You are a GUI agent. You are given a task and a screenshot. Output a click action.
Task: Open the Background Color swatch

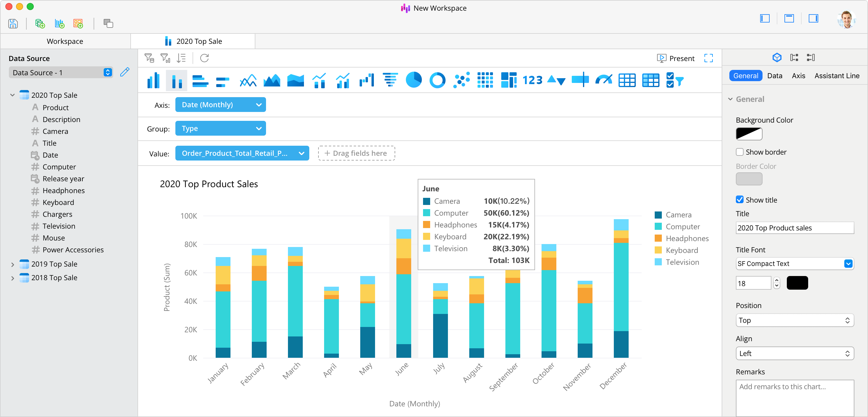point(749,134)
